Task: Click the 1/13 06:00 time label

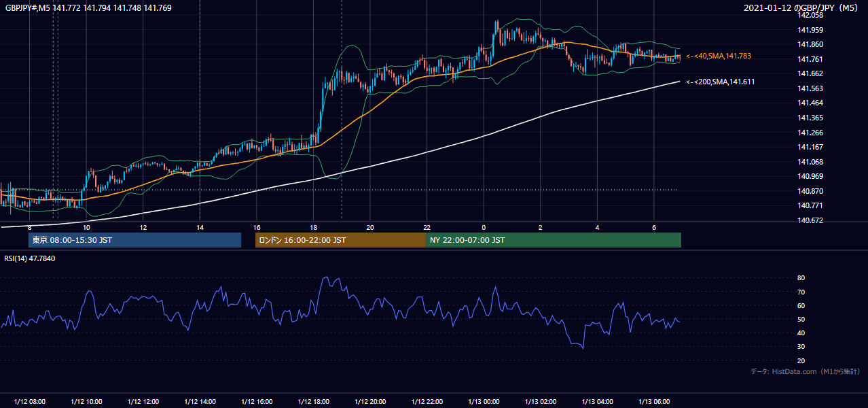Action: pos(653,401)
